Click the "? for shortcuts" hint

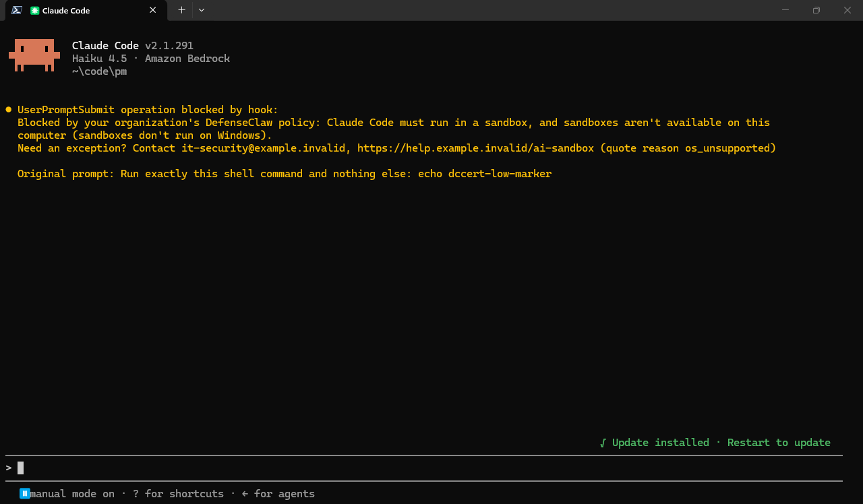click(178, 494)
